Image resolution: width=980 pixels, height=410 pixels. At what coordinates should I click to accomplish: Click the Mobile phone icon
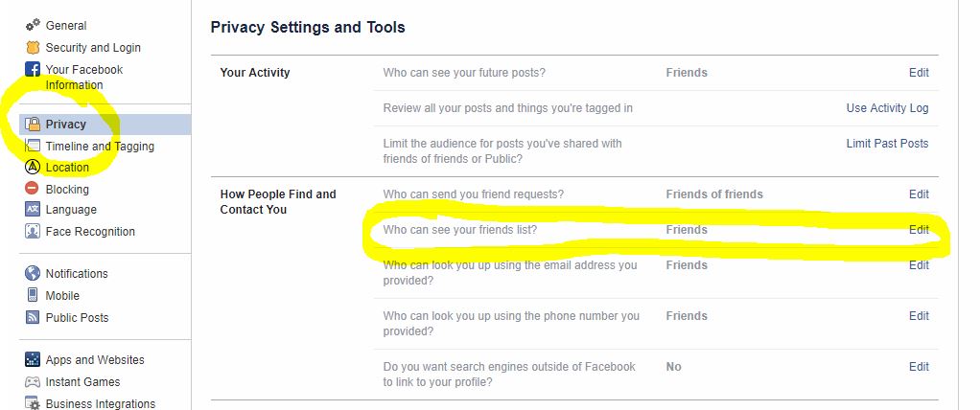coord(33,295)
